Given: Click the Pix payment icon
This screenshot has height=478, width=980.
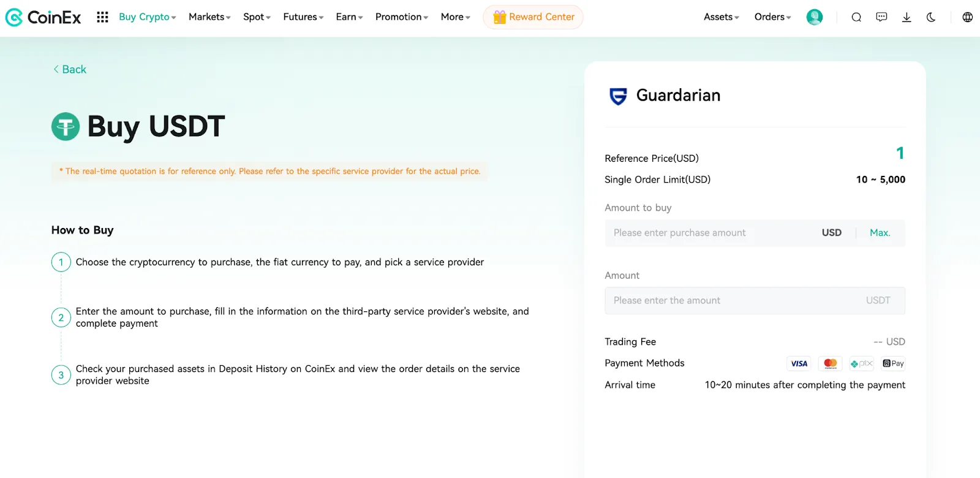Looking at the screenshot, I should tap(862, 363).
